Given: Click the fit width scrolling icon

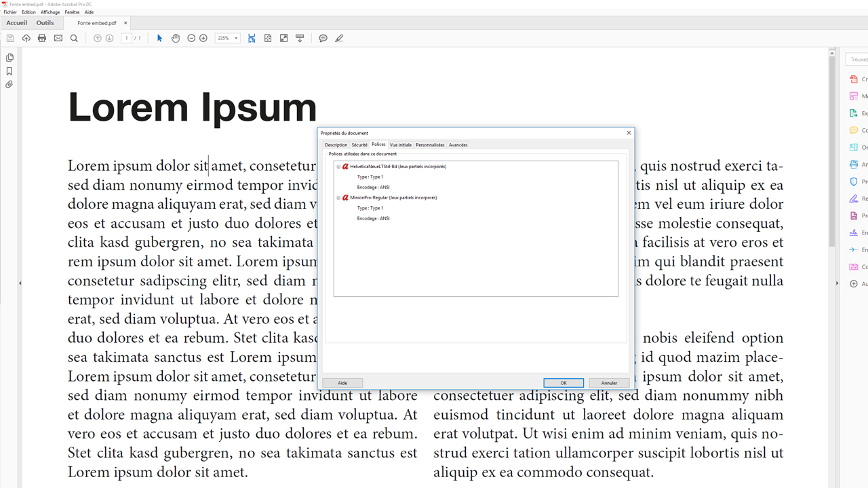Looking at the screenshot, I should point(252,39).
